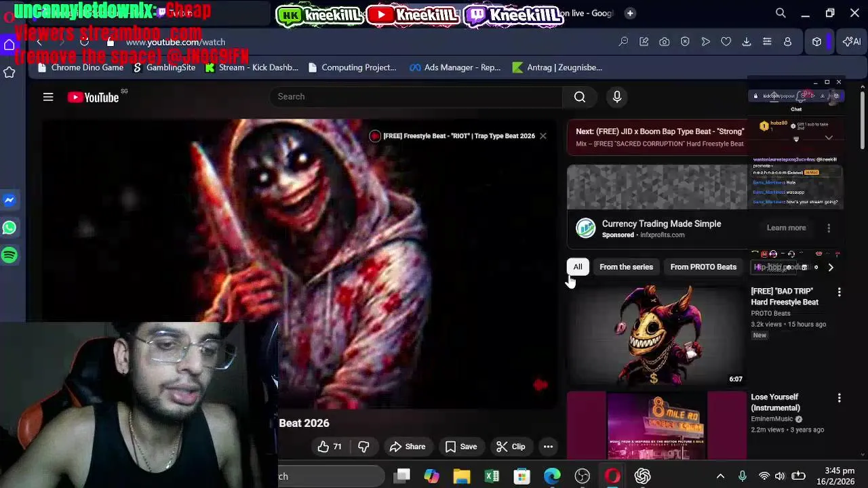This screenshot has height=488, width=868.
Task: Open more actions under the video
Action: (x=548, y=447)
